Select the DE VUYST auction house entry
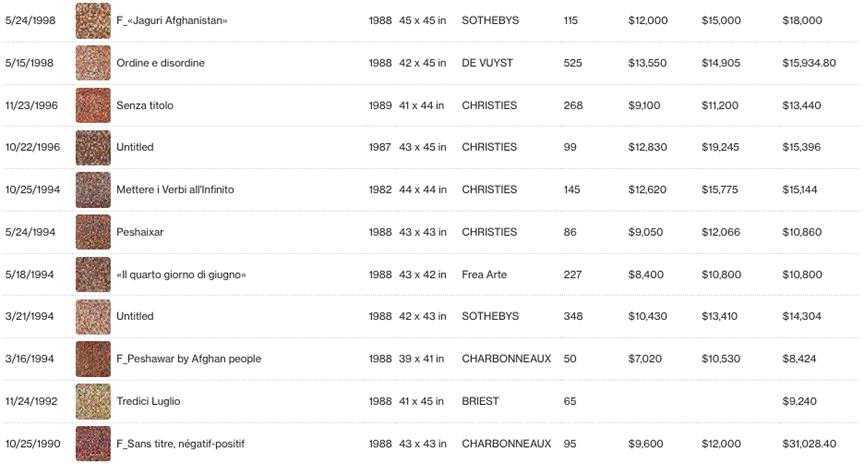This screenshot has height=464, width=864. point(487,63)
